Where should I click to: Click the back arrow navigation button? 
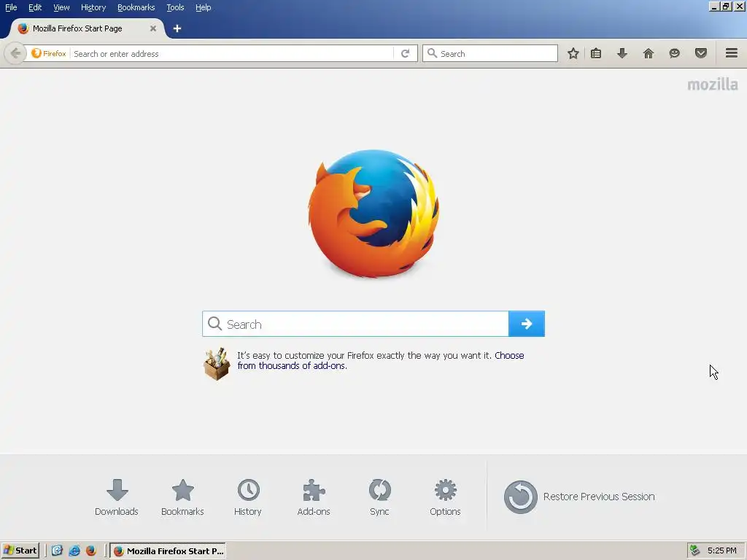[x=15, y=53]
